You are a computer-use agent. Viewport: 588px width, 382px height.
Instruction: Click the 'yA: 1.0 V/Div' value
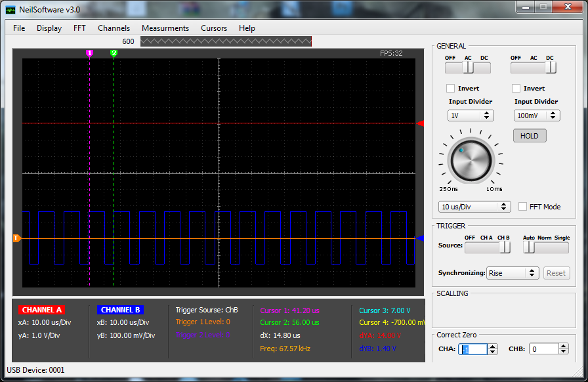(39, 335)
